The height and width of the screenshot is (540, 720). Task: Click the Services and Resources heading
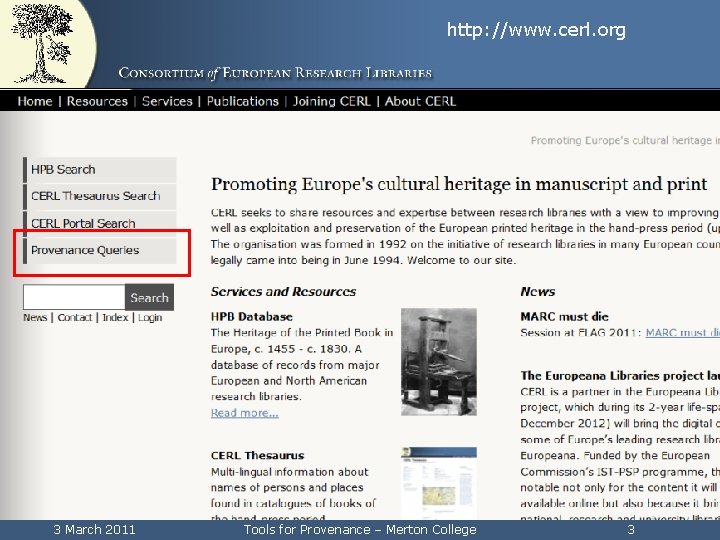point(283,292)
